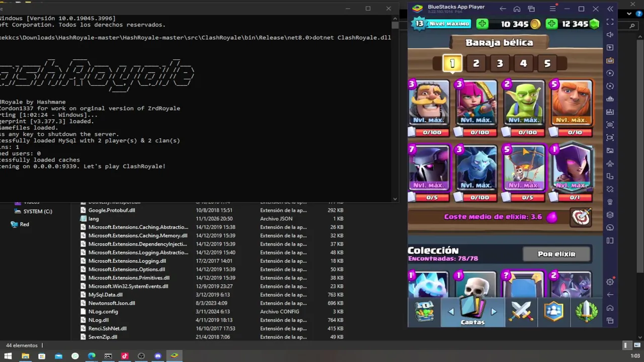Select Skeletons card in collection
Image resolution: width=644 pixels, height=362 pixels.
(476, 284)
